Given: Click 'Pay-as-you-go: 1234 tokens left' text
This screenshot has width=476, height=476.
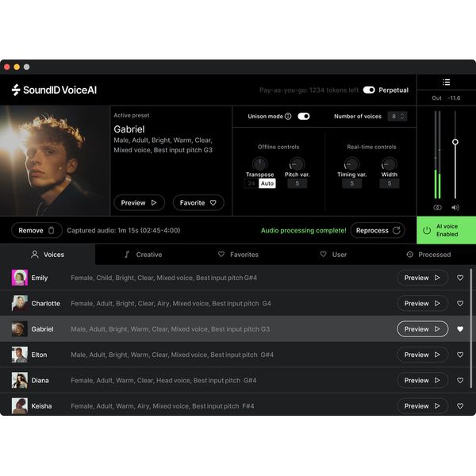Looking at the screenshot, I should point(309,90).
